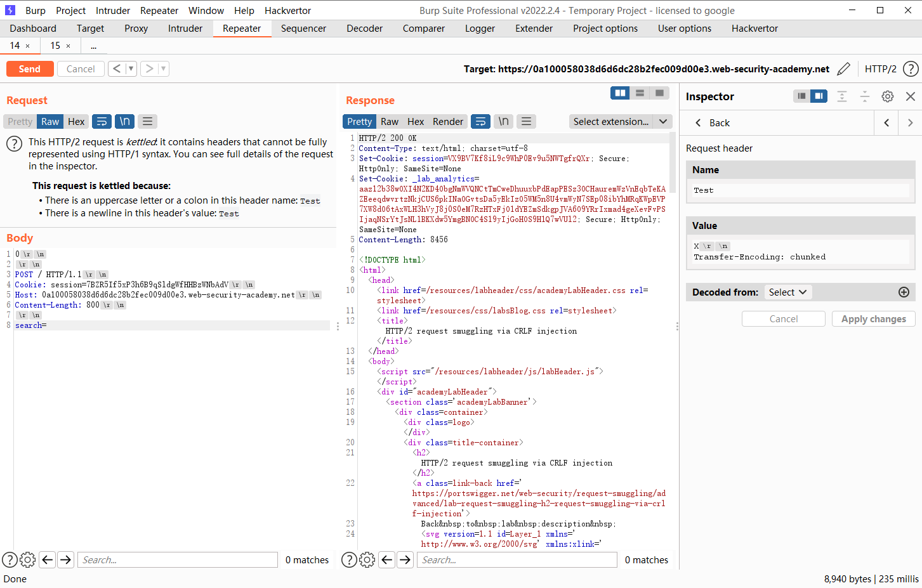Switch to top-bottom layout view

tap(640, 93)
